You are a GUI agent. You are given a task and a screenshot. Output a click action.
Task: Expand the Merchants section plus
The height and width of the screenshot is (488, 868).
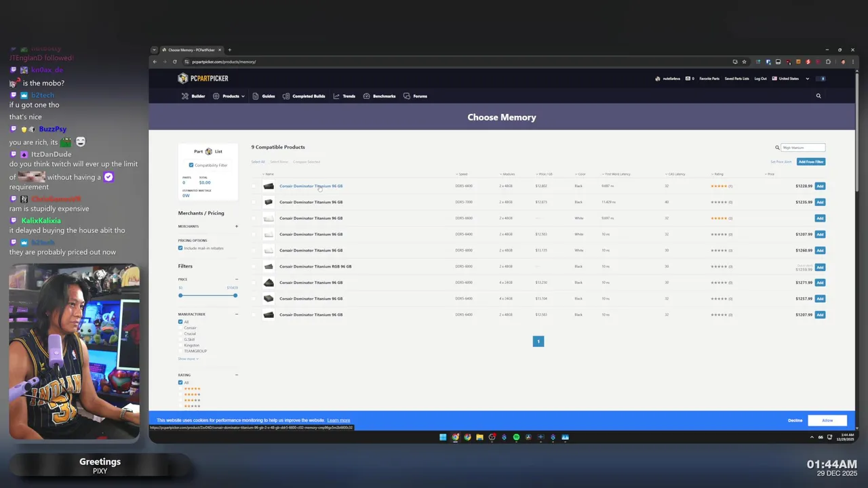pos(237,226)
